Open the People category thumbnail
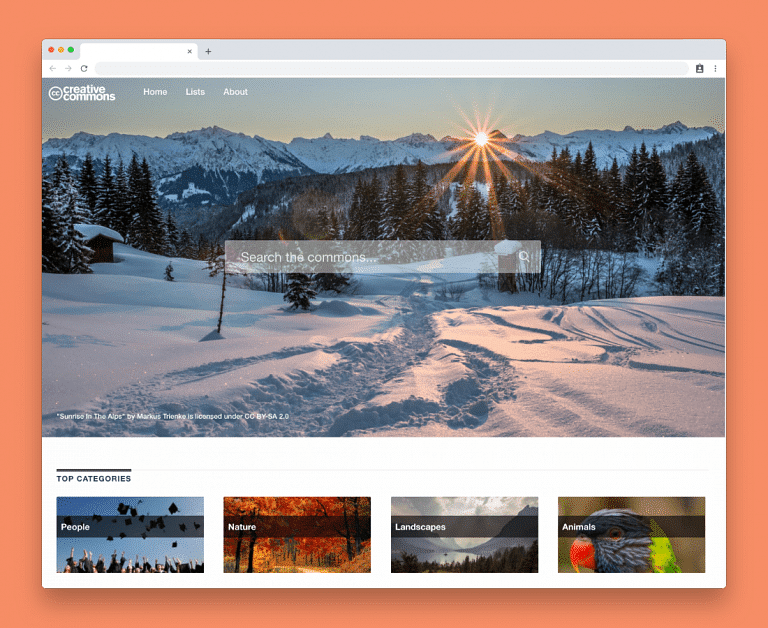 (x=130, y=534)
